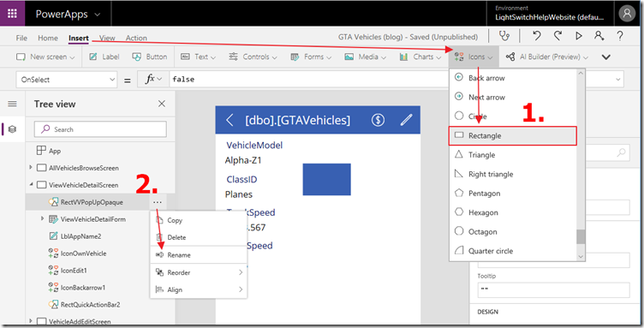The width and height of the screenshot is (644, 328).
Task: Switch to the Action tab
Action: (x=136, y=39)
